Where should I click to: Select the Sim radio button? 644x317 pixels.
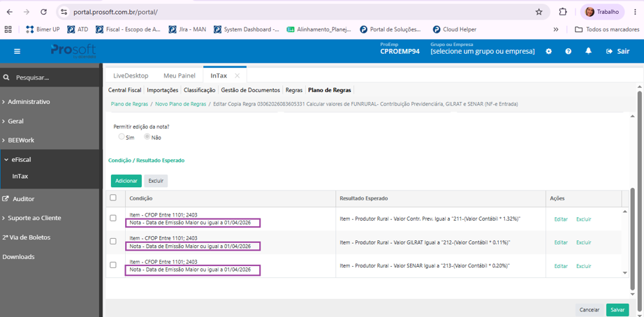click(121, 137)
